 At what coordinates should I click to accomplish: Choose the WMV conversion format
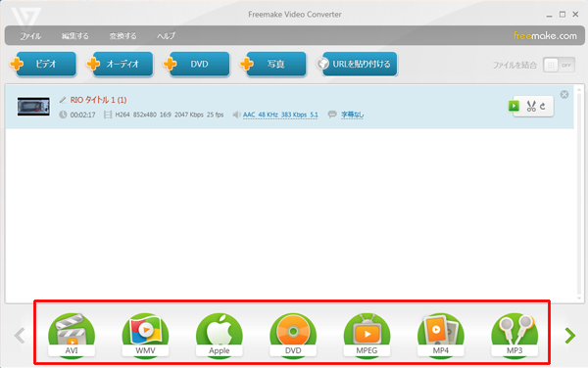(x=145, y=335)
